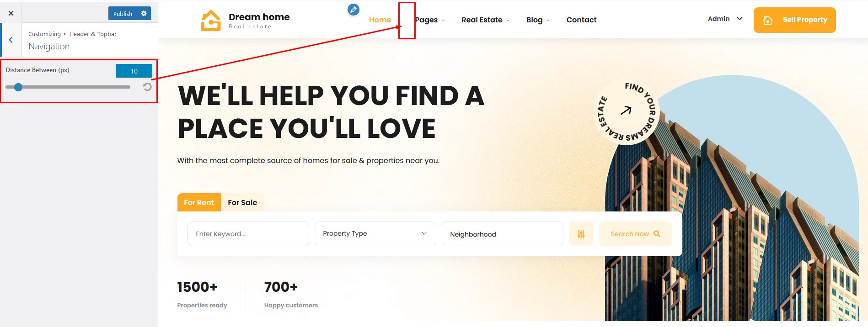
Task: Click the Search Now button
Action: [x=635, y=234]
